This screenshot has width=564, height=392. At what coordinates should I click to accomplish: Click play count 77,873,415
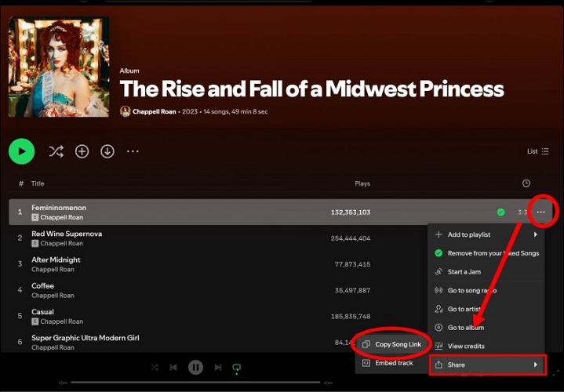coord(352,264)
